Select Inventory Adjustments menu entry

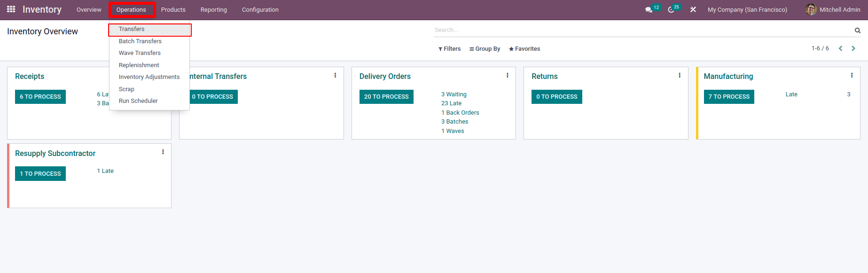[149, 77]
